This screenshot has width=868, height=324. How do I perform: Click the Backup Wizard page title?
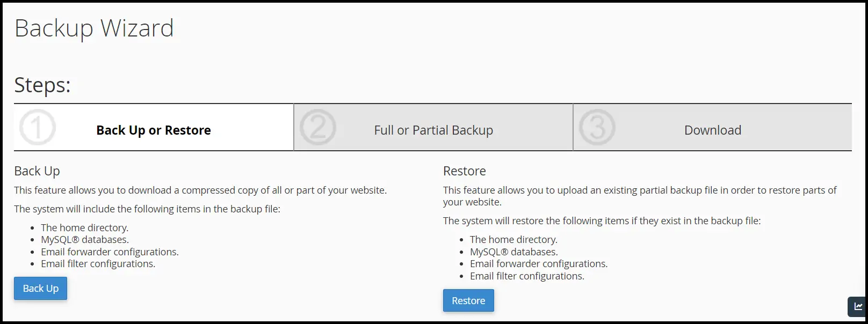pyautogui.click(x=94, y=28)
